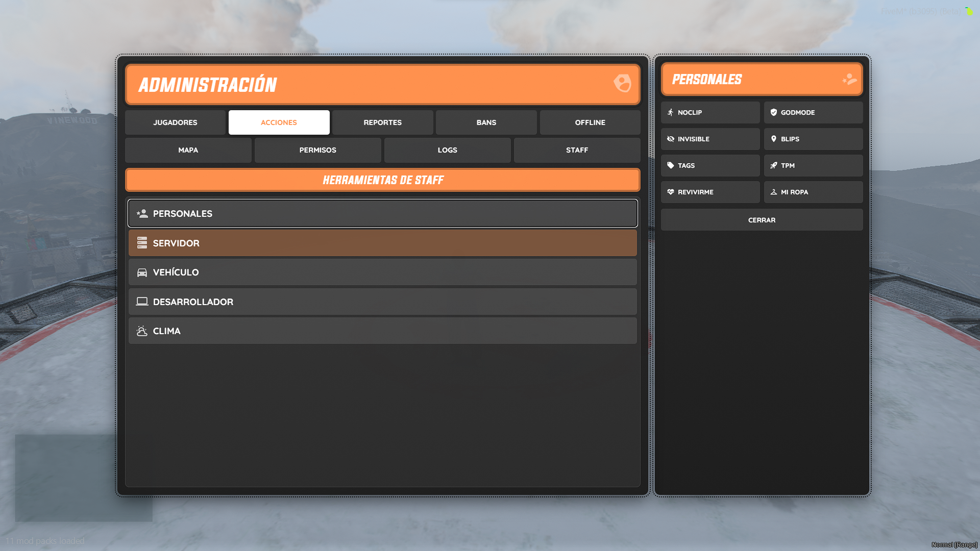Click the person-star icon in Personales panel header
Viewport: 980px width, 551px height.
click(849, 79)
